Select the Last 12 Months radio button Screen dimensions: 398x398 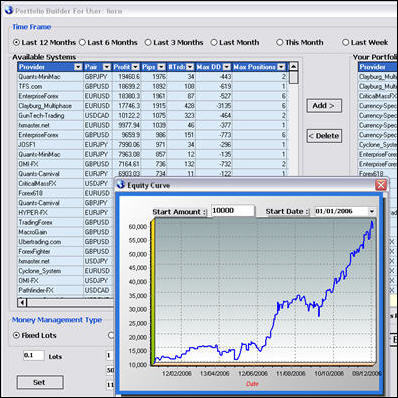pos(16,43)
